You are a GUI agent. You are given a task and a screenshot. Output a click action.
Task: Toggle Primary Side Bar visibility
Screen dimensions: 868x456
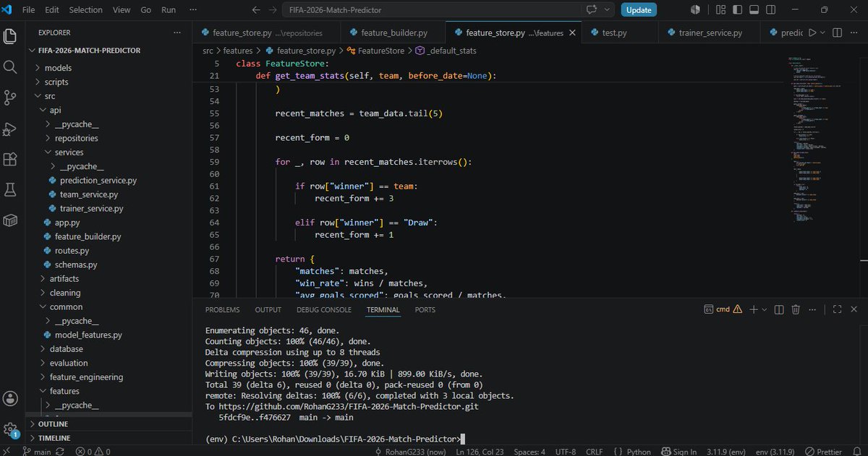[736, 10]
